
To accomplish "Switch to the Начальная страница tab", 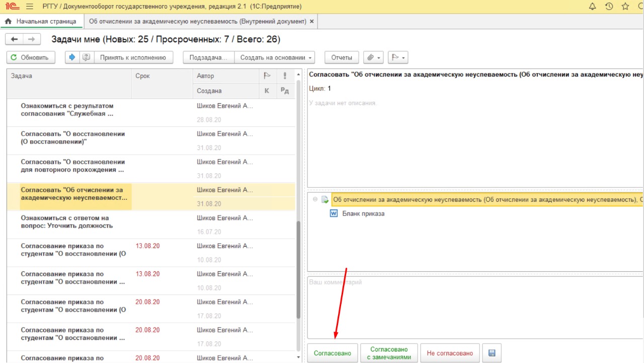I will pyautogui.click(x=41, y=22).
